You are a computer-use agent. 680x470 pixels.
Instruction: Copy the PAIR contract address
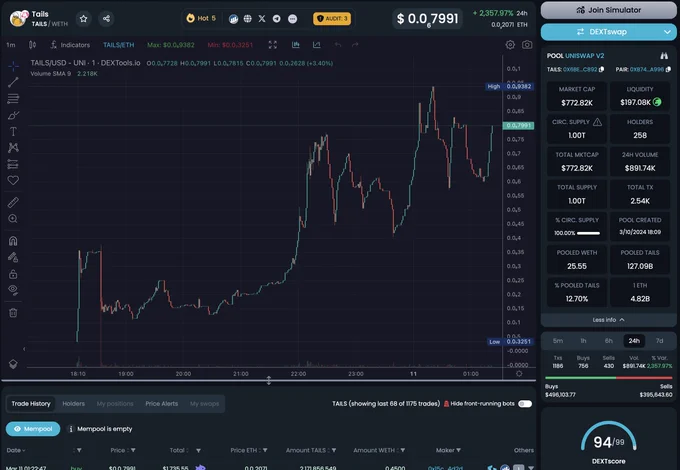668,69
